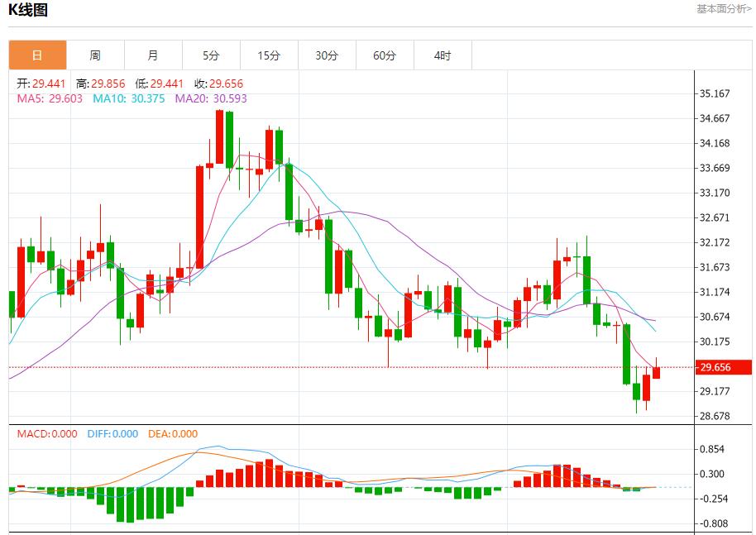
Task: Switch to the 5分 interval tab
Action: tap(211, 55)
